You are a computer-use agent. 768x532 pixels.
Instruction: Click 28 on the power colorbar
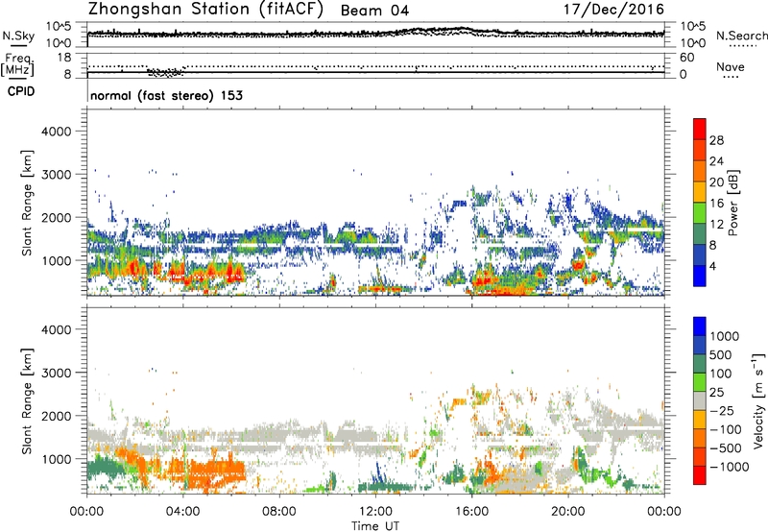click(x=716, y=140)
